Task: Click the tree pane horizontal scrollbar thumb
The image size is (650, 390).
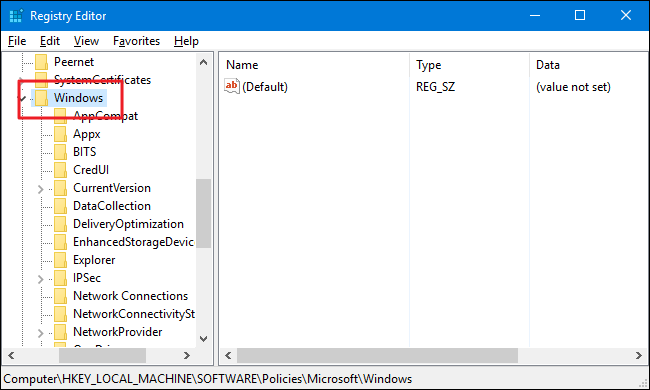Action: click(102, 355)
